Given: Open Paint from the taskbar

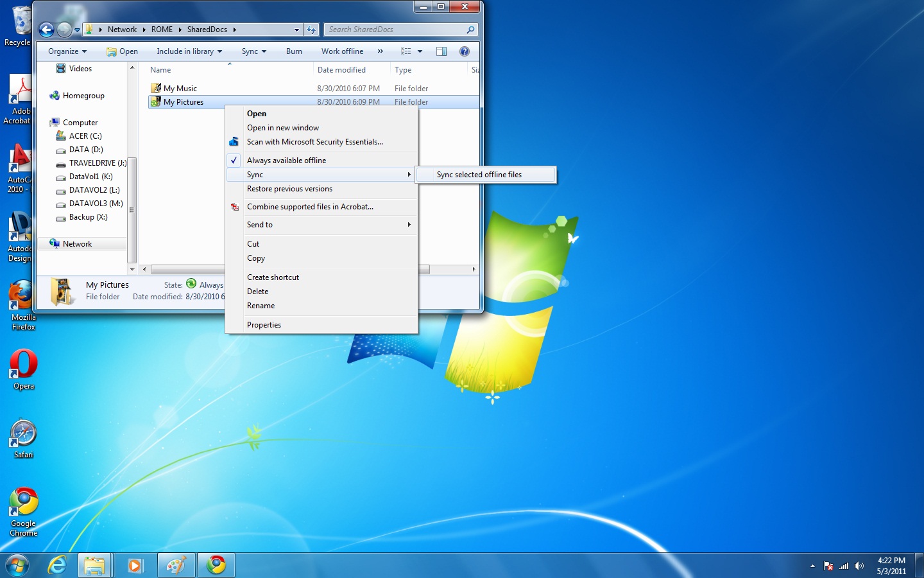Looking at the screenshot, I should [176, 565].
